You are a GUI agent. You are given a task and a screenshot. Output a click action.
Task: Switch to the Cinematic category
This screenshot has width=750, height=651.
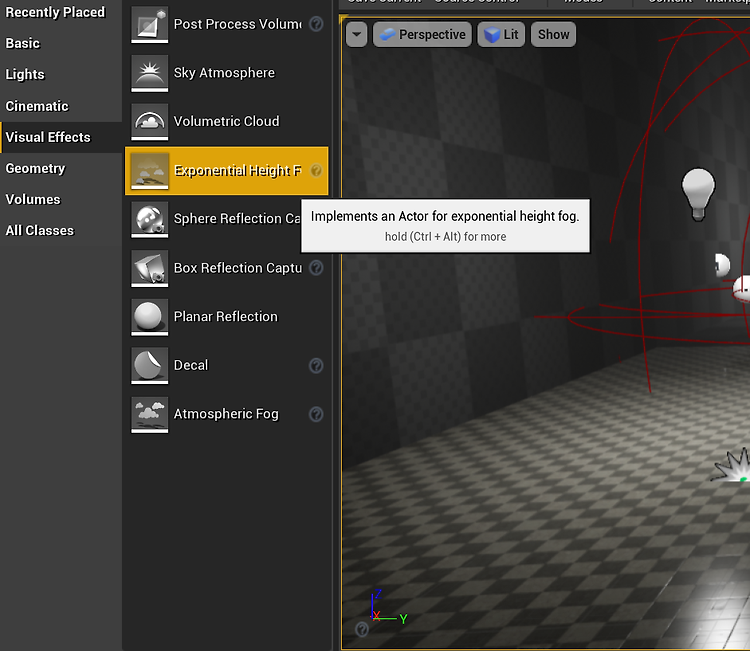click(37, 106)
